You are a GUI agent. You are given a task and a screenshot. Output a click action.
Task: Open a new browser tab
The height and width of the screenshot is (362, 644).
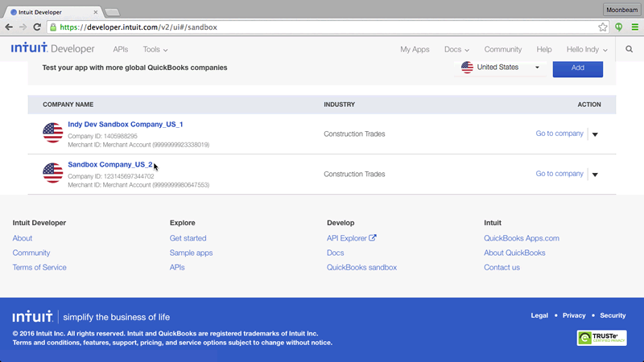click(x=112, y=13)
